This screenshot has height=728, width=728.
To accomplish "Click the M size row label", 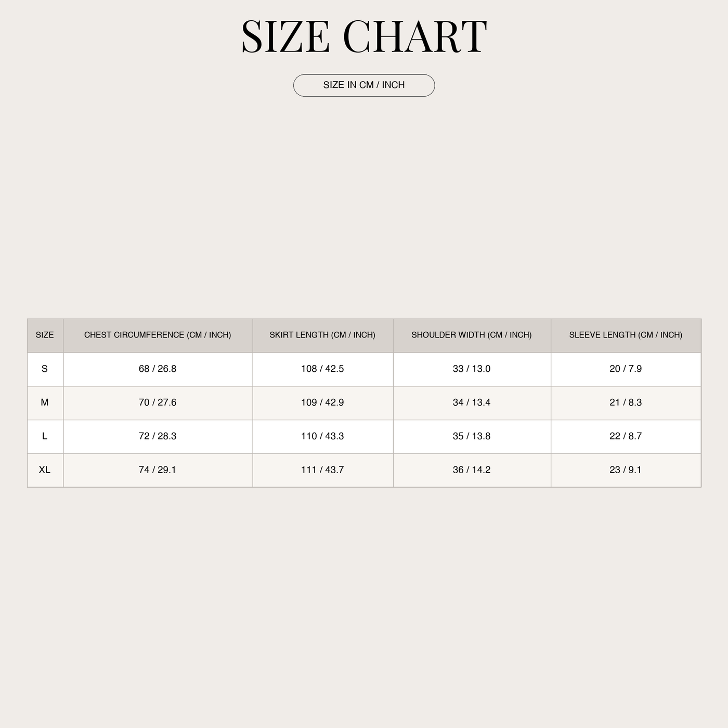I will 45,402.
